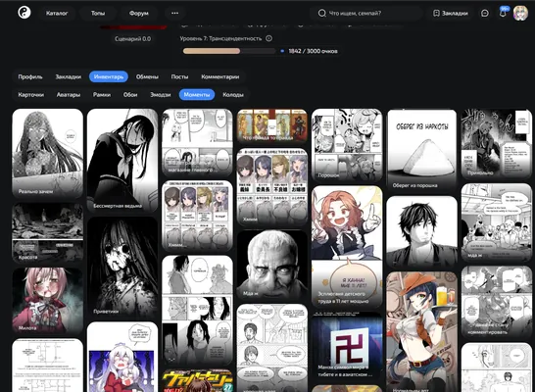Select the Моменты inventory filter
This screenshot has width=535, height=392.
[x=197, y=94]
